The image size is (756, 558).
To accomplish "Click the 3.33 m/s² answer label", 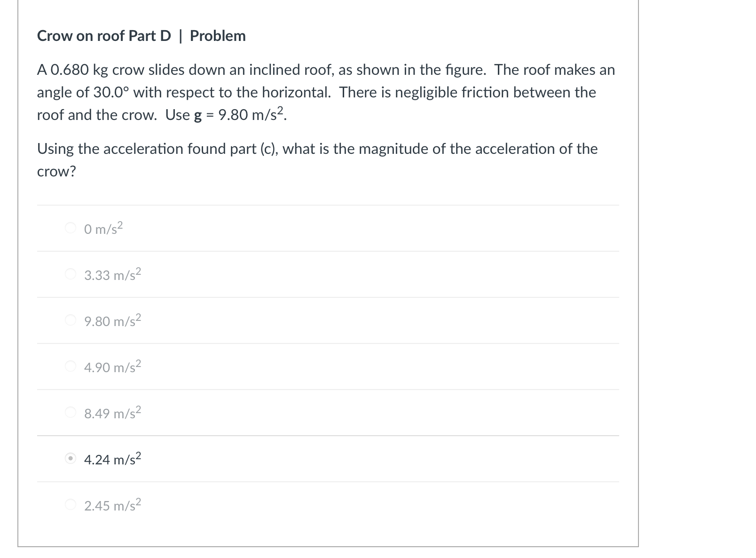I will (x=112, y=274).
